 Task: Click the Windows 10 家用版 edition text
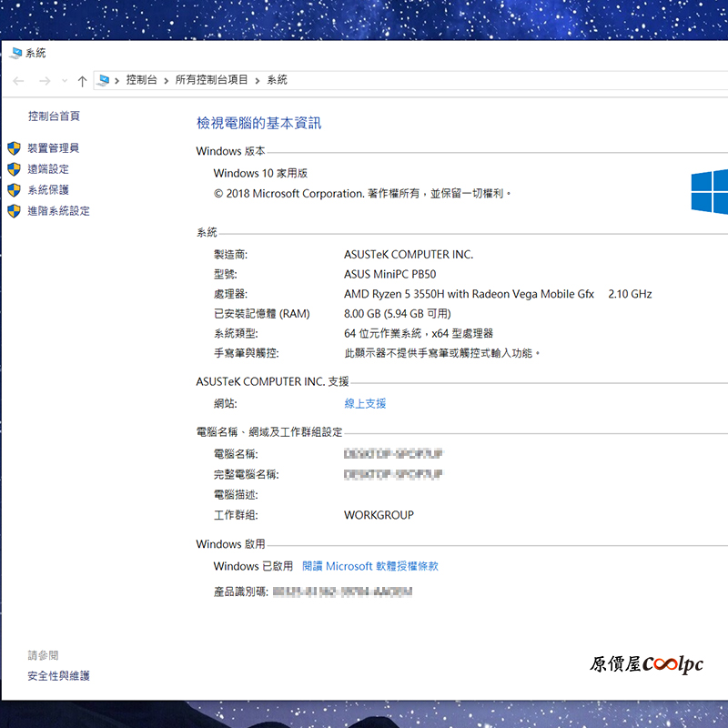[260, 173]
